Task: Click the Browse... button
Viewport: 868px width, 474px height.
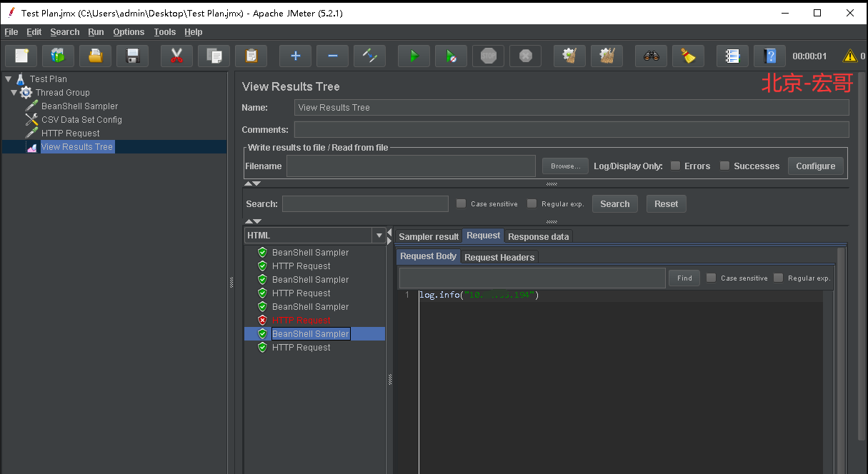Action: 565,166
